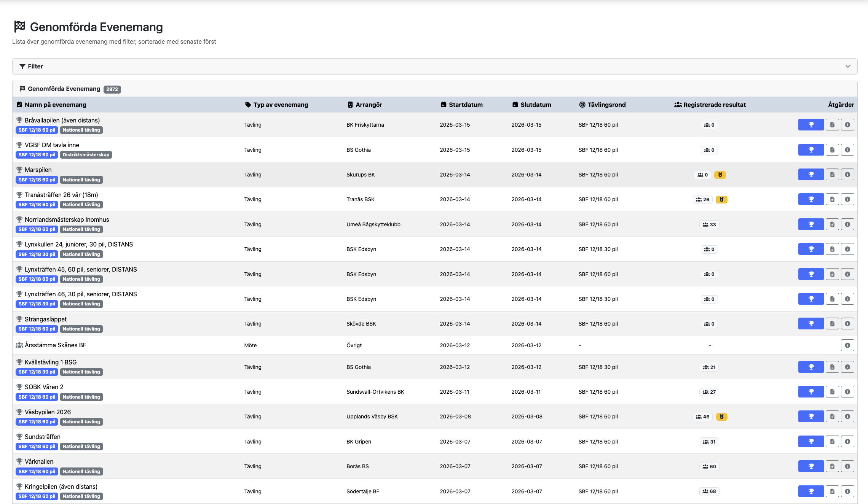The width and height of the screenshot is (868, 504).
Task: Click yellow medal badge on Tranåsträffen row
Action: click(721, 200)
